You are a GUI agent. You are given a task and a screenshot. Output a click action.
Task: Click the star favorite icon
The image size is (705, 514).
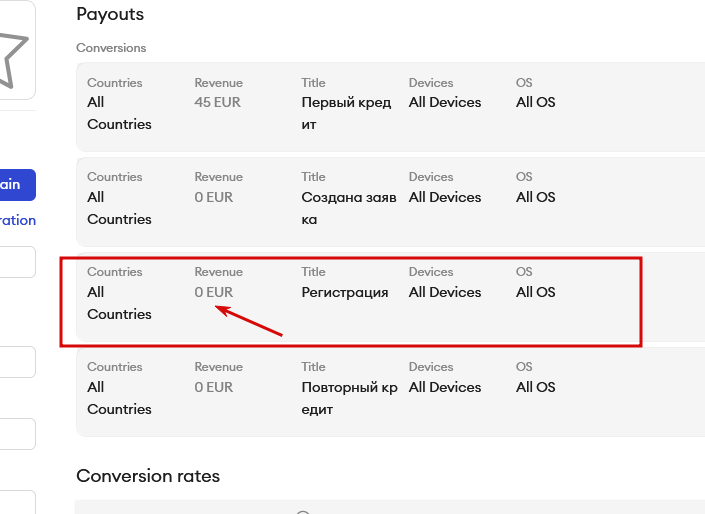click(12, 57)
